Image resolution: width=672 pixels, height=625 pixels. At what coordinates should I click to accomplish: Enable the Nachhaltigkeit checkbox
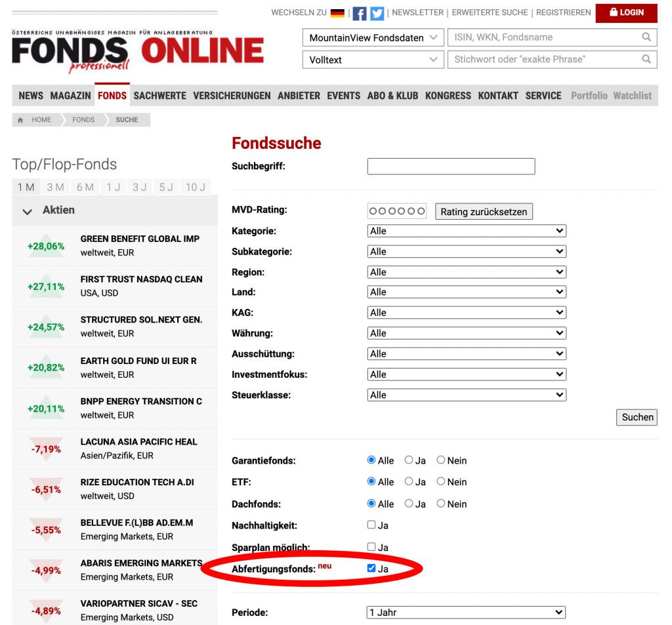(371, 525)
